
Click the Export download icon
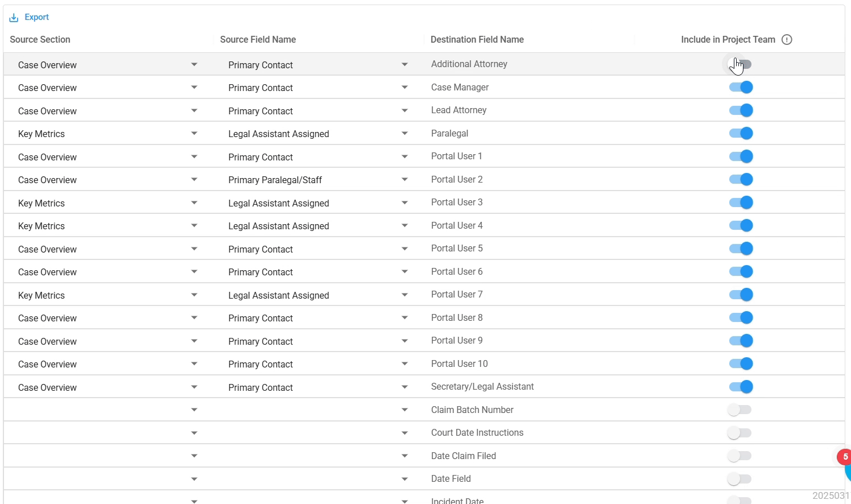pyautogui.click(x=14, y=18)
